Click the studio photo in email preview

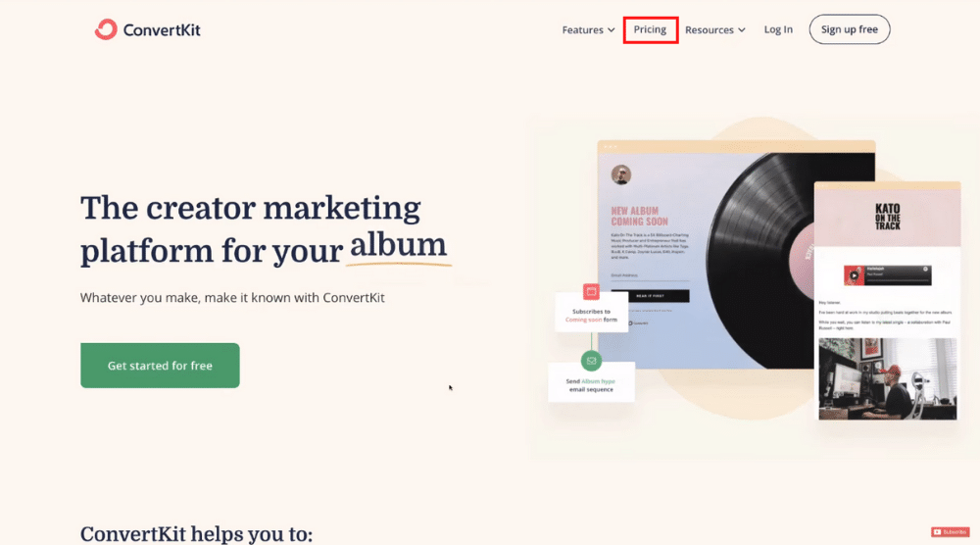[x=888, y=378]
